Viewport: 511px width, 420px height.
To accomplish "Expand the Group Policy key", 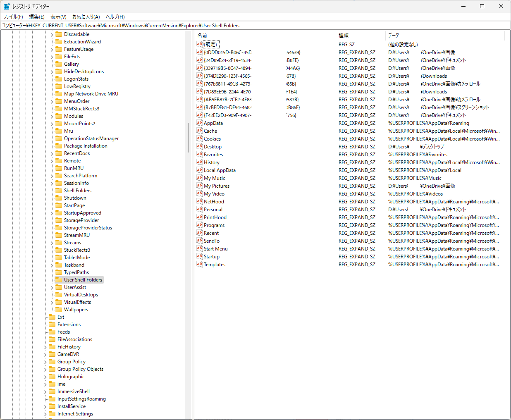I will pyautogui.click(x=45, y=362).
